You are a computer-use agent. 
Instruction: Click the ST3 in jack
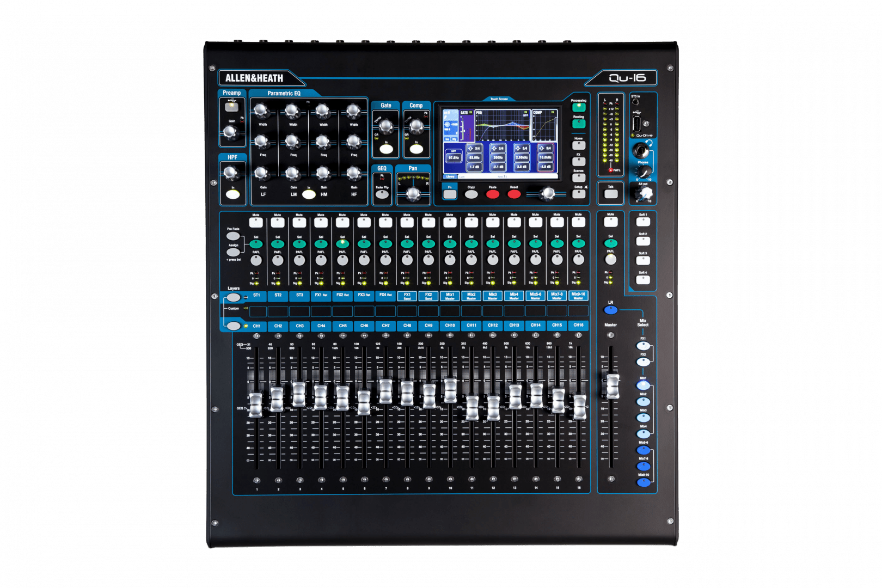point(635,102)
